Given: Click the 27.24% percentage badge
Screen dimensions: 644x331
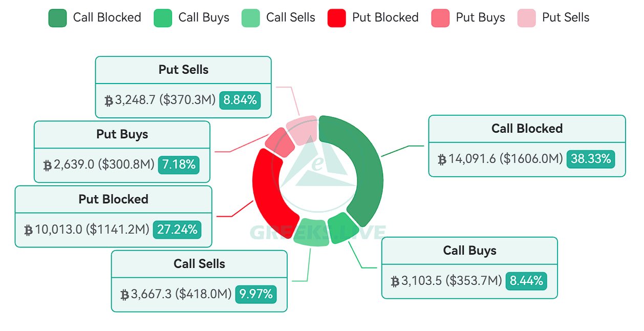Looking at the screenshot, I should (177, 230).
